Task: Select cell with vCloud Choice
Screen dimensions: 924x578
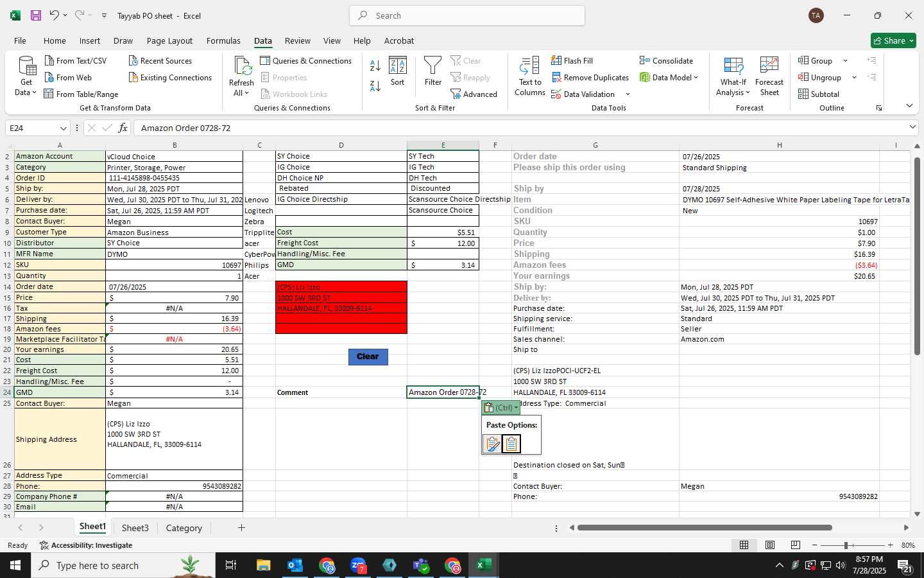Action: (x=174, y=156)
